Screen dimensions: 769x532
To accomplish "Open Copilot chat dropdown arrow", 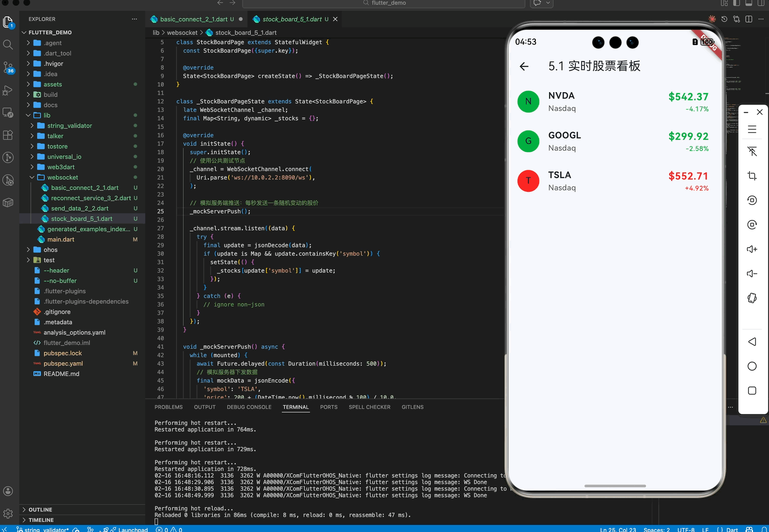I will [x=548, y=3].
